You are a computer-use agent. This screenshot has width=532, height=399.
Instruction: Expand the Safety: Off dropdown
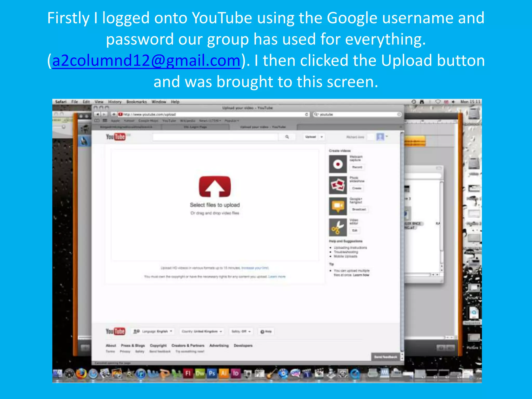click(x=241, y=331)
